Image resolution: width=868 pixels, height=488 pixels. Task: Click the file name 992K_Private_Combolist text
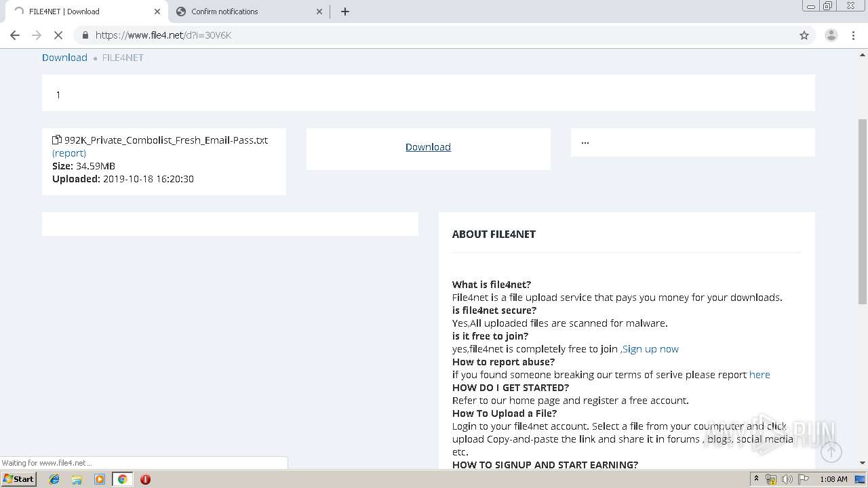pos(166,140)
